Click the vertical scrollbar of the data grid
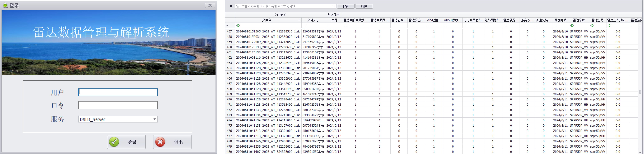The width and height of the screenshot is (644, 154). (640, 92)
